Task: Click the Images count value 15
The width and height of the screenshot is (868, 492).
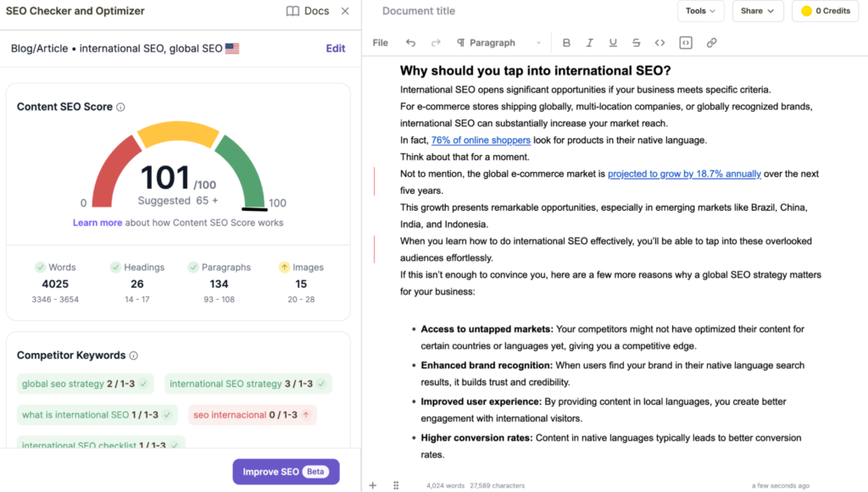Action: [x=301, y=285]
